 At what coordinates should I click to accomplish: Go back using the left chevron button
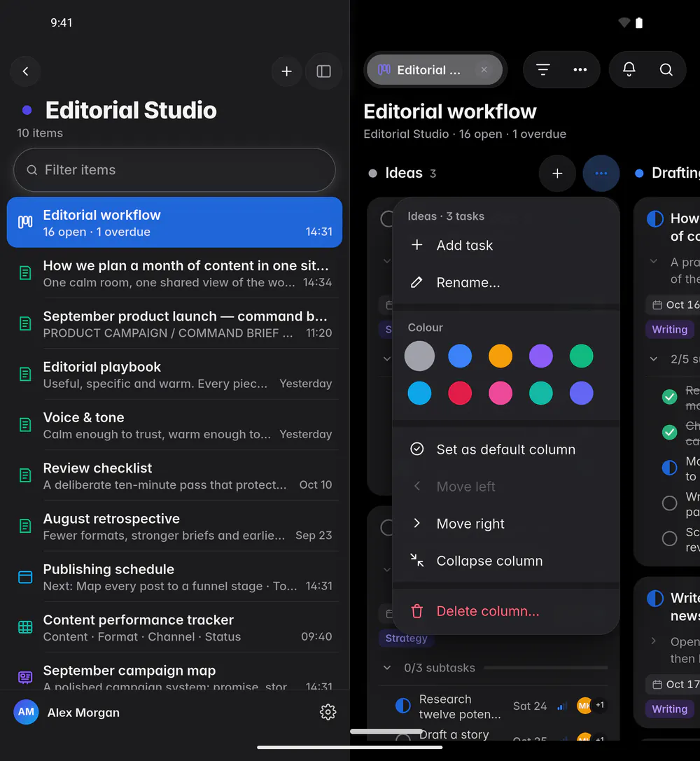tap(25, 71)
